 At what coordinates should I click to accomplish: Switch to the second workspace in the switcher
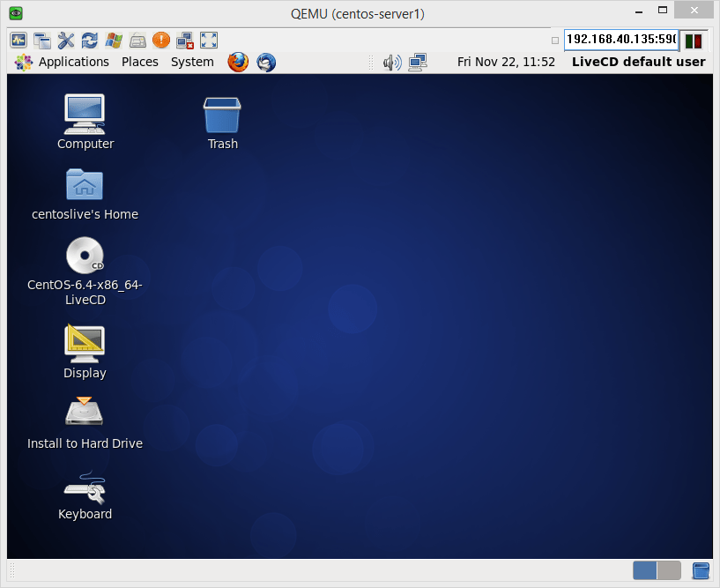pyautogui.click(x=669, y=570)
